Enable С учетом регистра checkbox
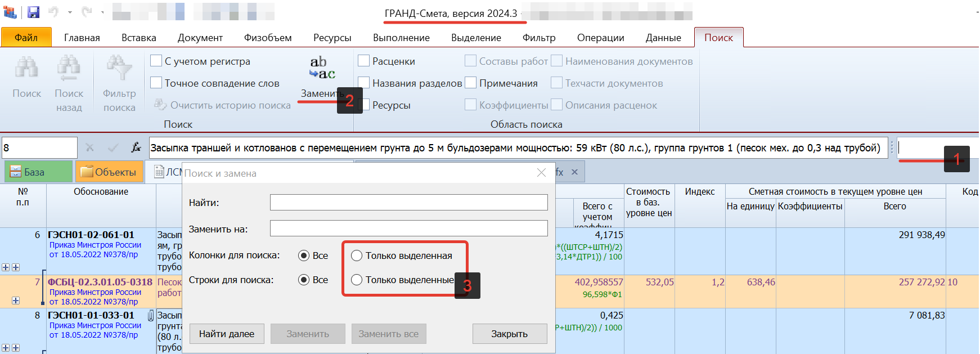The image size is (980, 354). [156, 61]
